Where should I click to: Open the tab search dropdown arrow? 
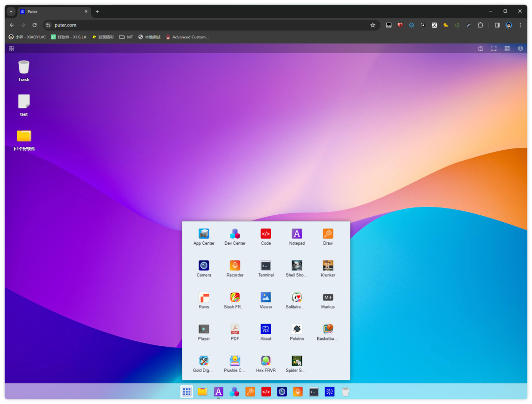(x=11, y=11)
